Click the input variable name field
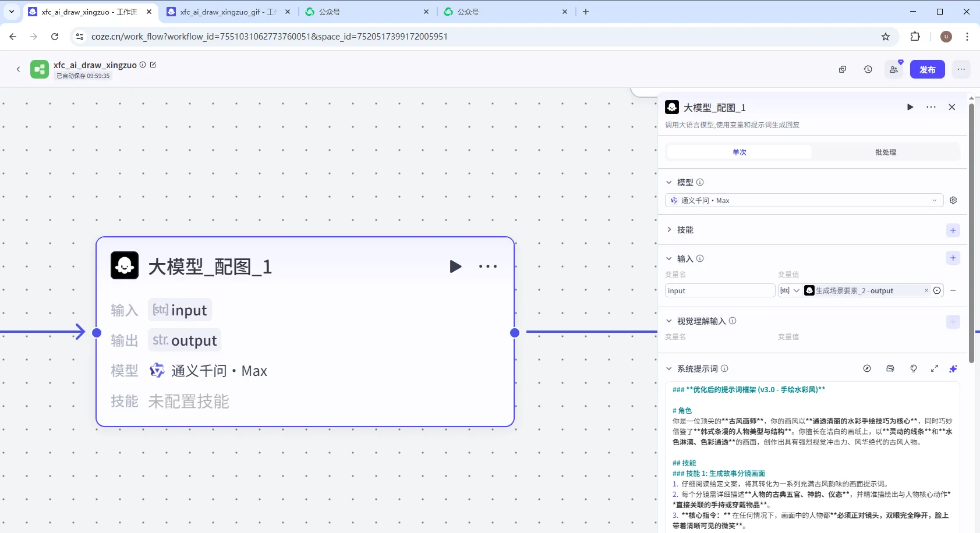 click(719, 290)
